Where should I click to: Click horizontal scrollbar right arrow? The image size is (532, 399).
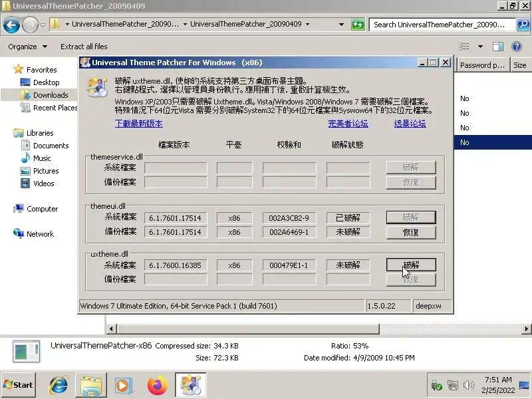point(526,329)
